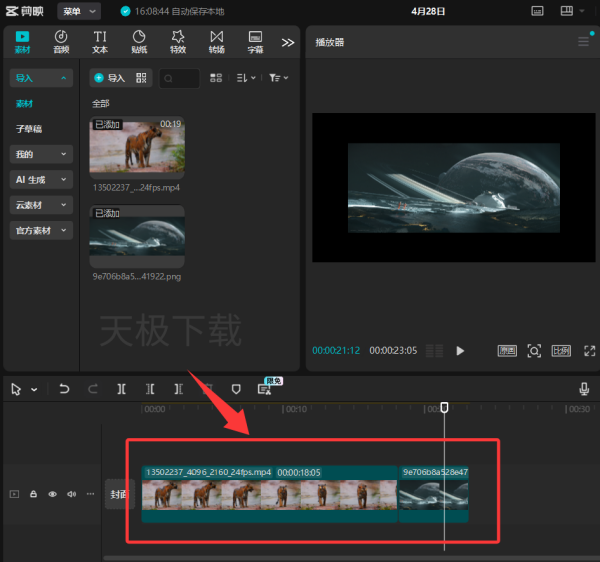Switch media to grid view

[216, 78]
